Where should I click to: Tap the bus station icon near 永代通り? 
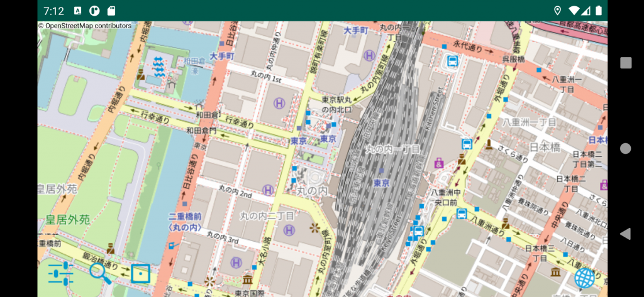tap(452, 61)
